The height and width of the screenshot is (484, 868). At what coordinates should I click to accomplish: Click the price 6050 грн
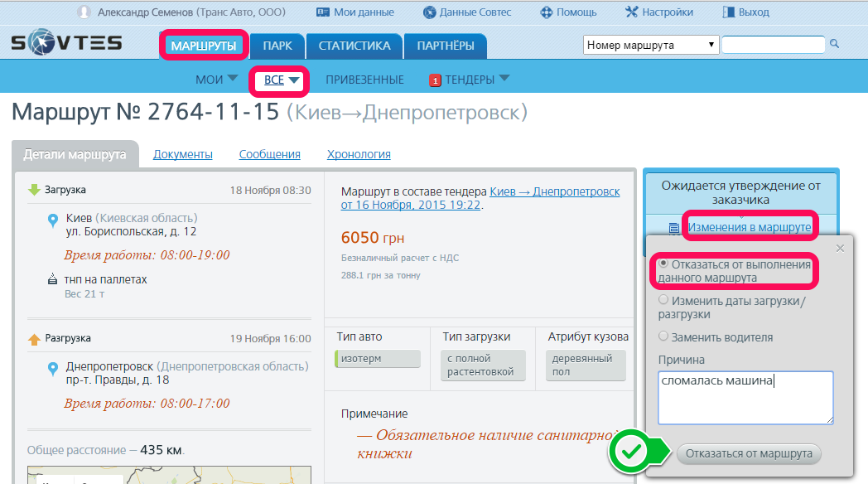[x=373, y=238]
